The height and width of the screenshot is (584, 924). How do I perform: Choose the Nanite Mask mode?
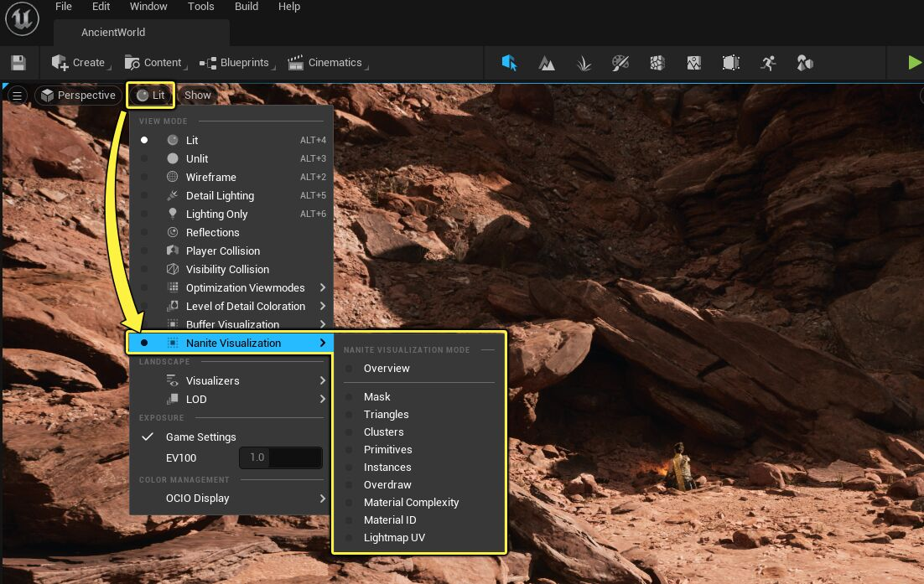coord(419,397)
